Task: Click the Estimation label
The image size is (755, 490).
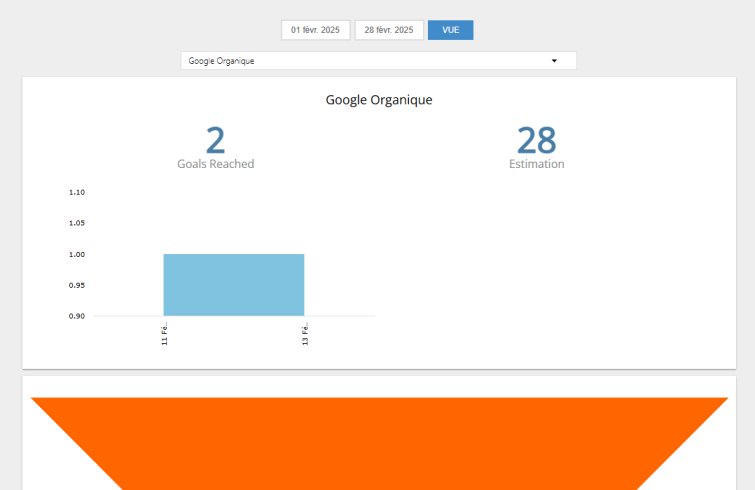Action: pyautogui.click(x=536, y=164)
